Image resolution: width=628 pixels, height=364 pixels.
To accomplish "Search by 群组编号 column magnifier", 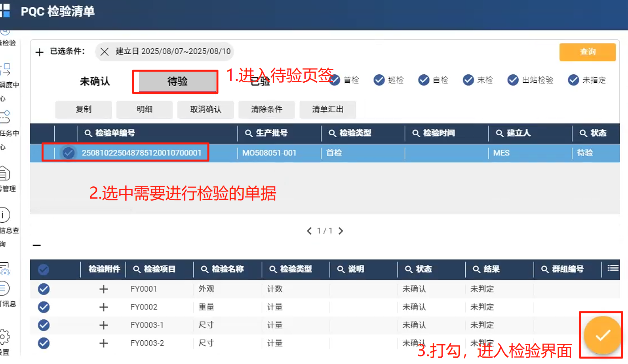I will [x=545, y=269].
